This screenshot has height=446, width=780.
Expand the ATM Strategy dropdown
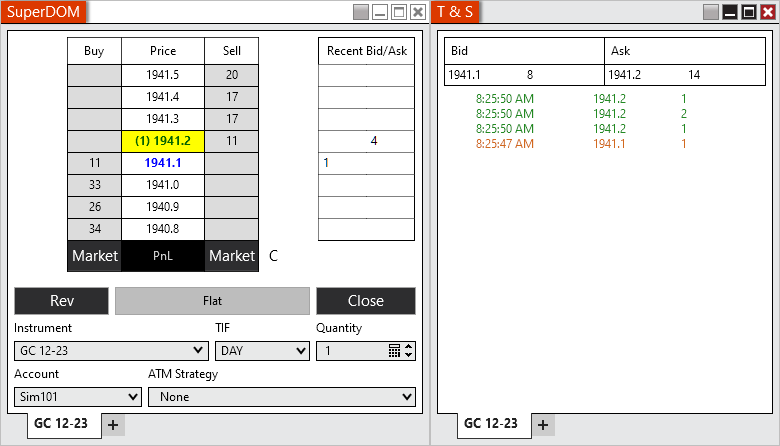(x=281, y=397)
